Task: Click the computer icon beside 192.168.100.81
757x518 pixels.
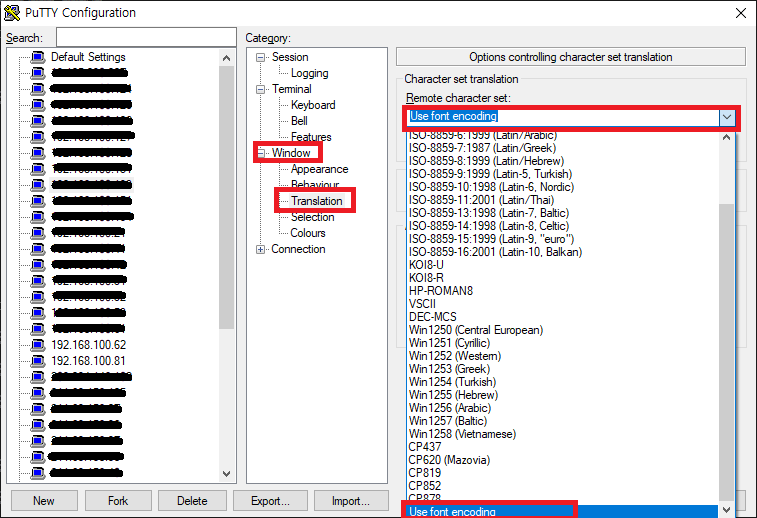Action: (x=38, y=361)
